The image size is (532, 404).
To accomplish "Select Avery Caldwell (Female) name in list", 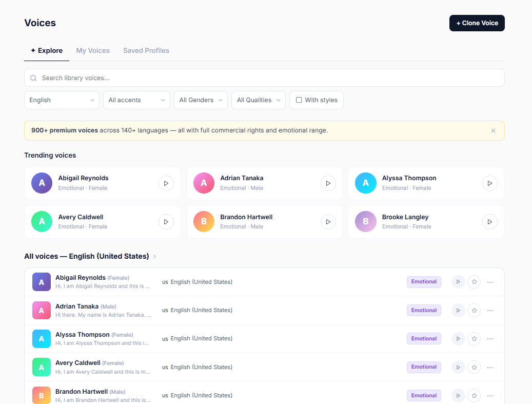I will pyautogui.click(x=90, y=363).
